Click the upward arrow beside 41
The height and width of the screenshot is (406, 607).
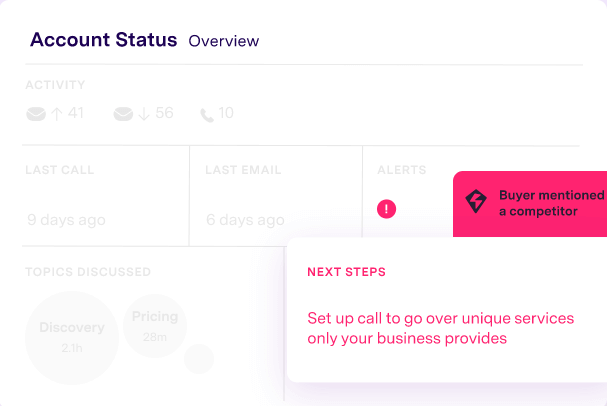tap(57, 114)
